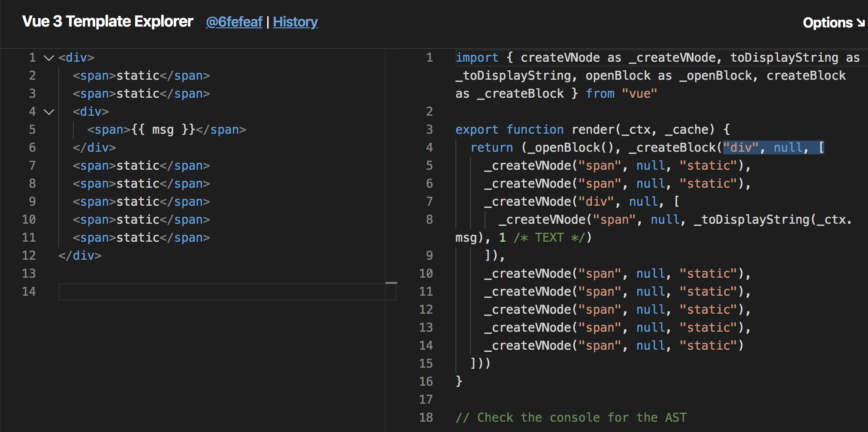Viewport: 868px width, 432px height.
Task: Click the "vue" string in the import statement
Action: [639, 94]
